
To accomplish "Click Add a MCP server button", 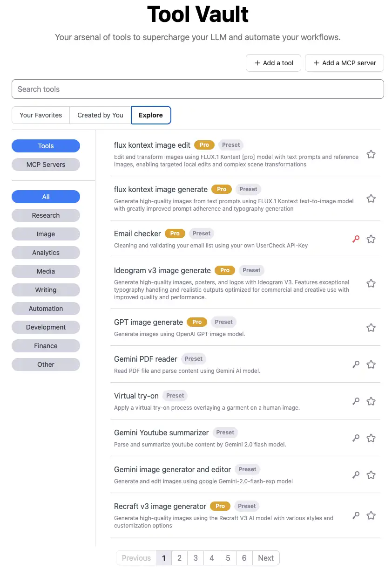I will [345, 63].
